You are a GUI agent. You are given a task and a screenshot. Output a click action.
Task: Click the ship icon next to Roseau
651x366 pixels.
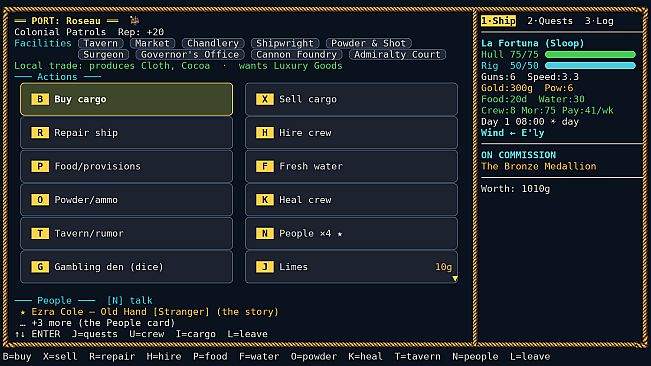pos(134,20)
